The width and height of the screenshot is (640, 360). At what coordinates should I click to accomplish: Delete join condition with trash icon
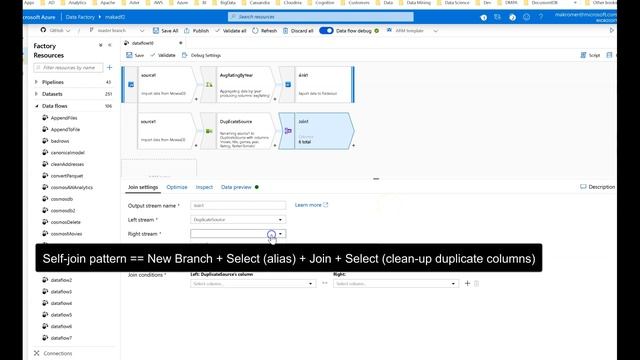(x=476, y=283)
